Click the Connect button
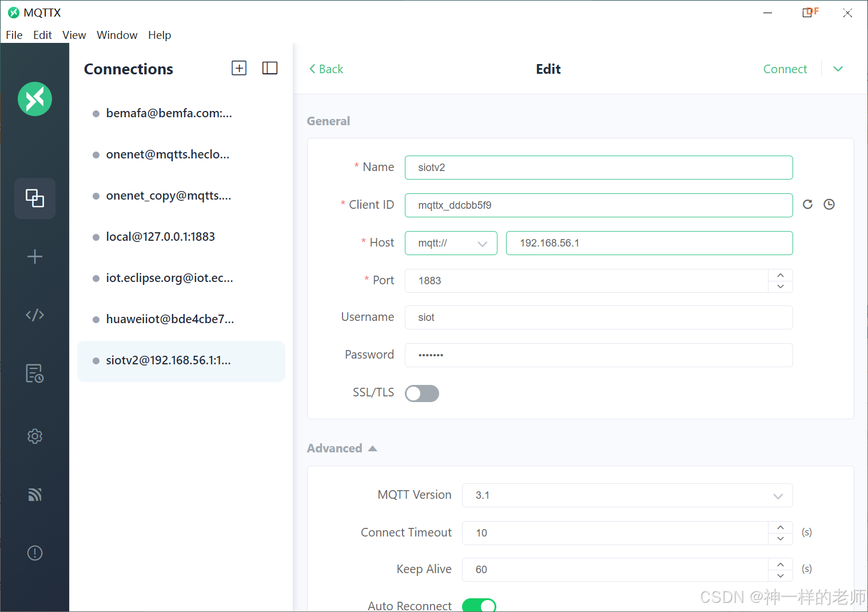868x612 pixels. pos(785,69)
